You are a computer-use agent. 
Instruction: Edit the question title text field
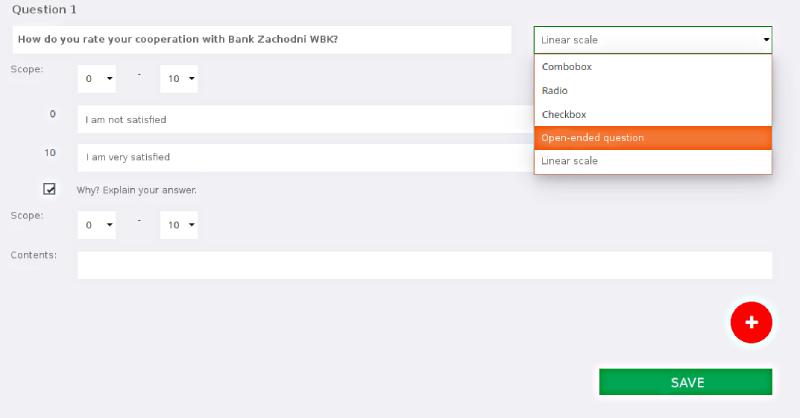pyautogui.click(x=262, y=40)
